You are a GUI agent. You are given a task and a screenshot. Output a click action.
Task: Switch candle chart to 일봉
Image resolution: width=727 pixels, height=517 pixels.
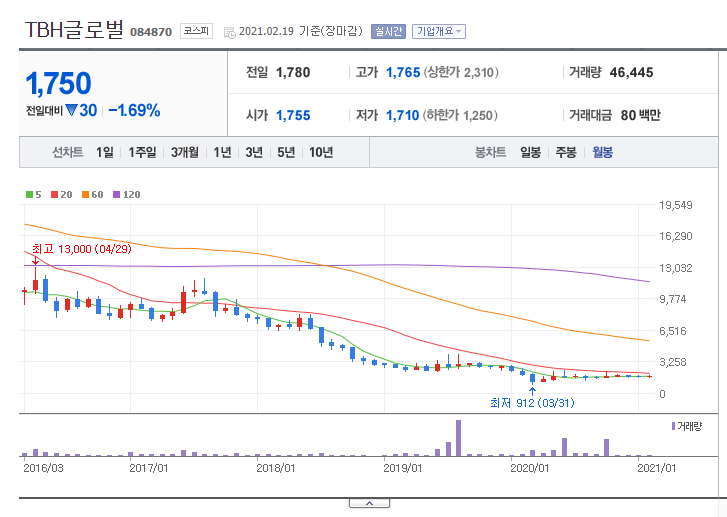[x=530, y=152]
